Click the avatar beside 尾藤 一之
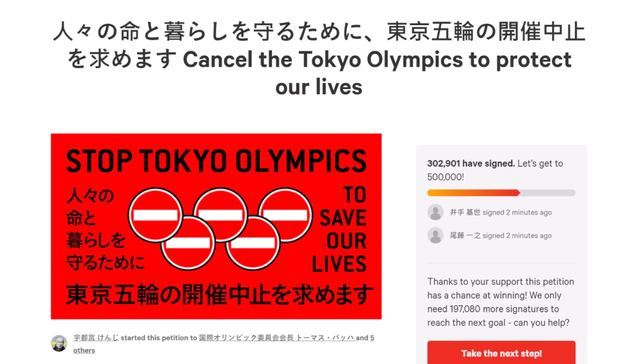Viewport: 623px width, 364px height. click(x=435, y=235)
